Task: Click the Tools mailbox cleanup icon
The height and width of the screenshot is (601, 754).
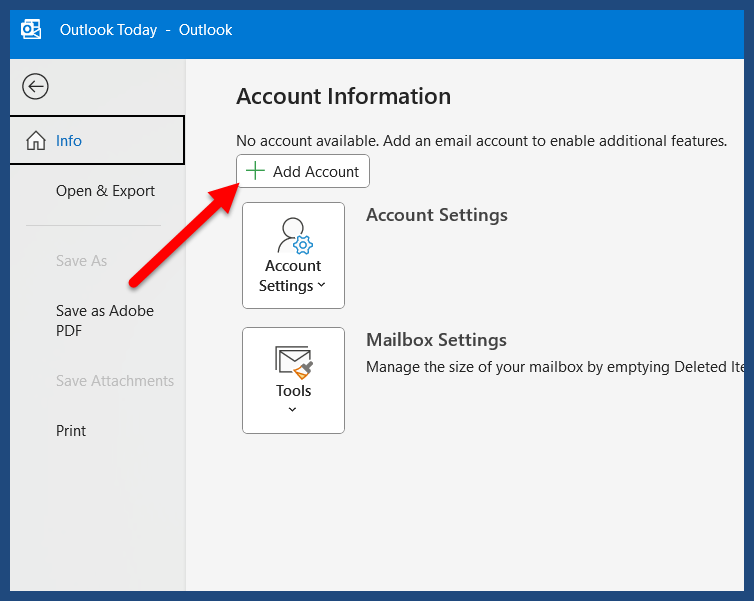Action: 294,362
